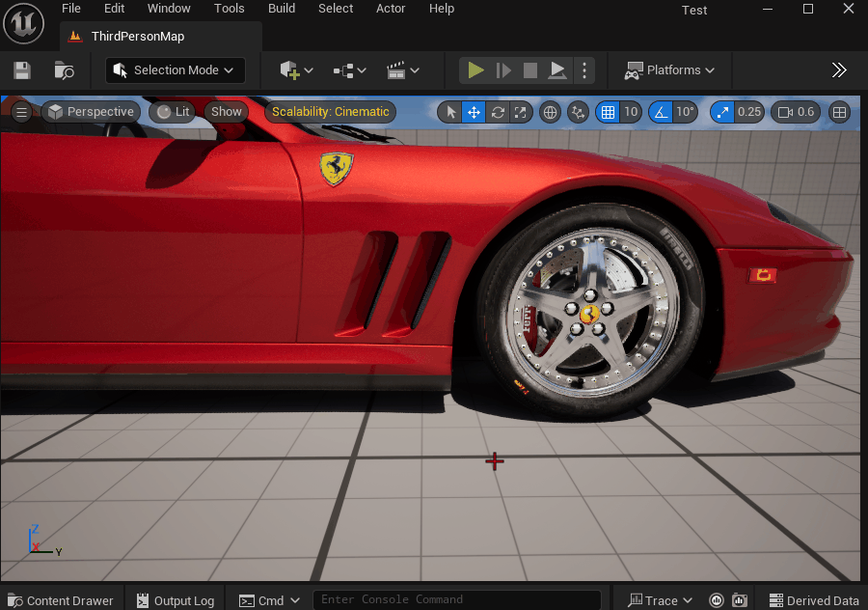868x610 pixels.
Task: Minimize the Unreal Editor window
Action: click(768, 9)
